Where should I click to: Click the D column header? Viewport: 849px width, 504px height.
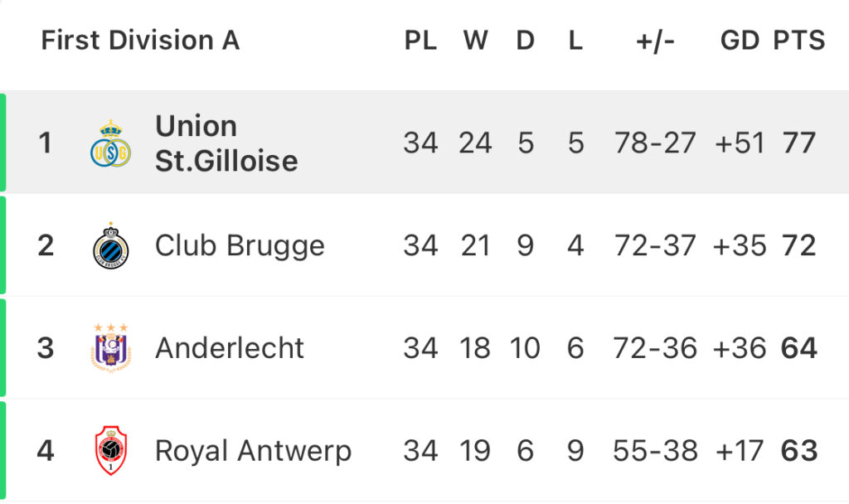(x=525, y=41)
